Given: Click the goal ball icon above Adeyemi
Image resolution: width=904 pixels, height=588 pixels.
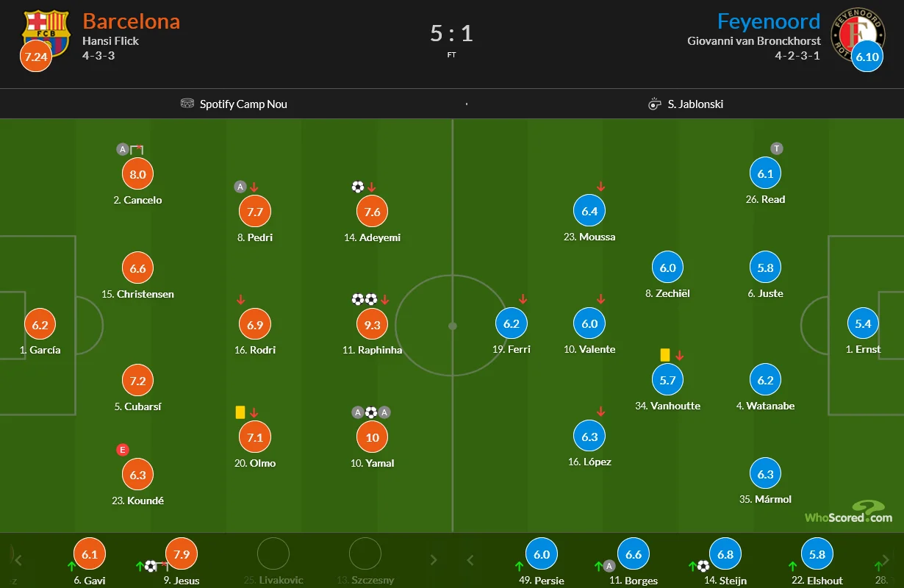Looking at the screenshot, I should click(358, 187).
